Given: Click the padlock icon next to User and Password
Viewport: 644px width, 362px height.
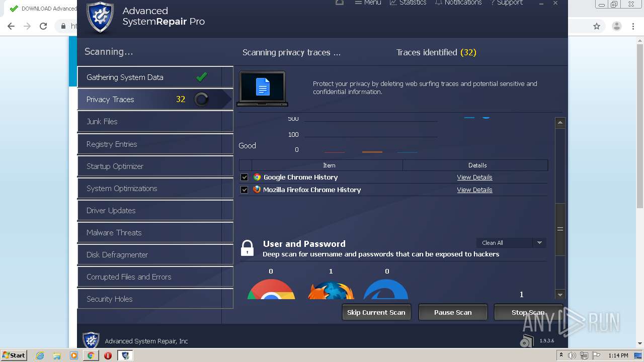Looking at the screenshot, I should tap(247, 248).
